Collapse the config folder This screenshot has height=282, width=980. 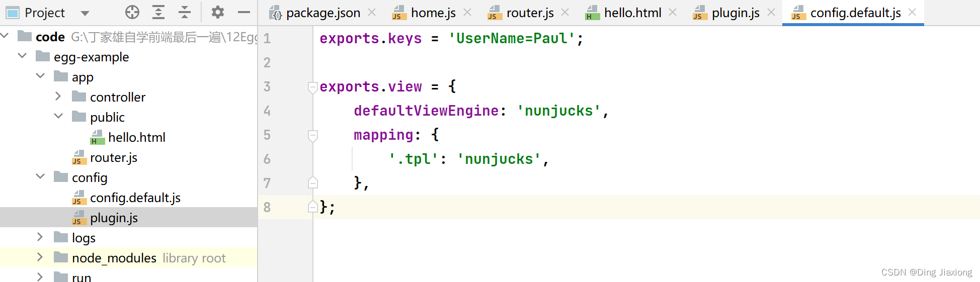click(x=40, y=176)
